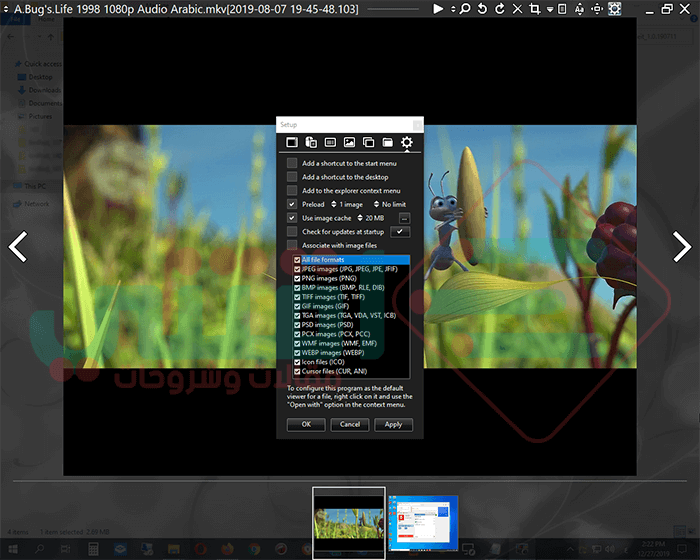Viewport: 700px width, 560px height.
Task: Uncheck Icon files (ICO)
Action: click(x=297, y=362)
